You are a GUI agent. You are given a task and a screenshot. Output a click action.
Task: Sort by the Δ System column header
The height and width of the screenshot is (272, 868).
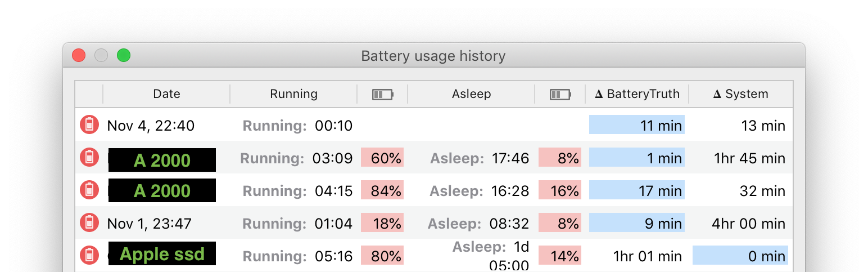coord(740,94)
